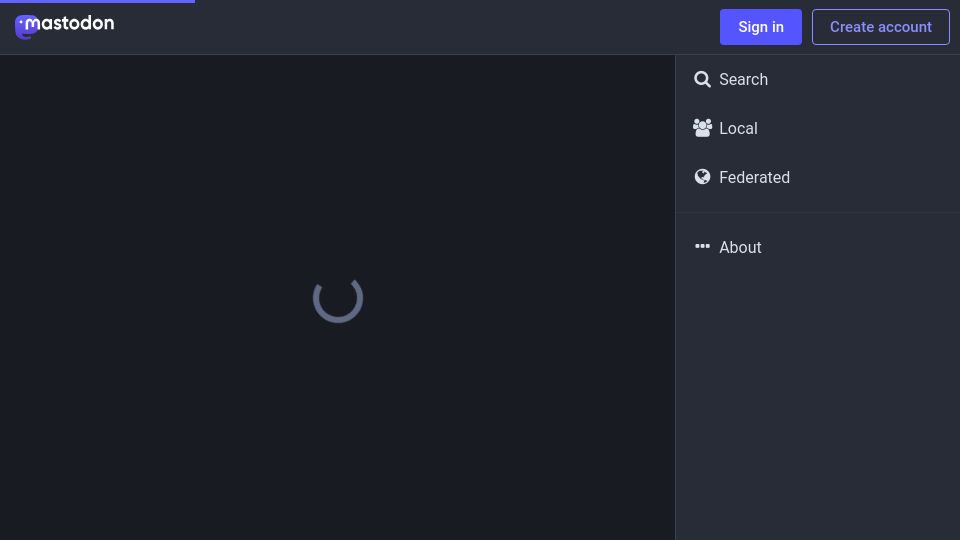Open the Local timeline link
The image size is (960, 540).
[x=818, y=129]
